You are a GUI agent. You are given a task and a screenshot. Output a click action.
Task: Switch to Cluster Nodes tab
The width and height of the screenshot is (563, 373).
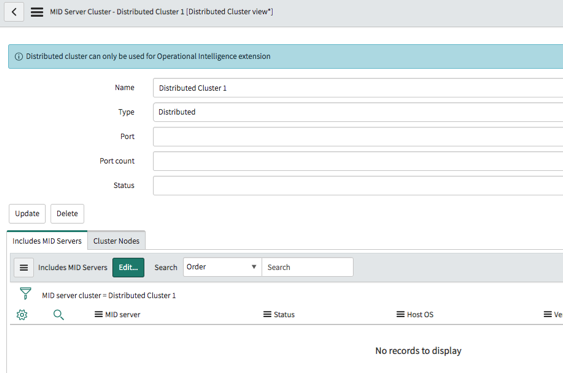pyautogui.click(x=116, y=241)
